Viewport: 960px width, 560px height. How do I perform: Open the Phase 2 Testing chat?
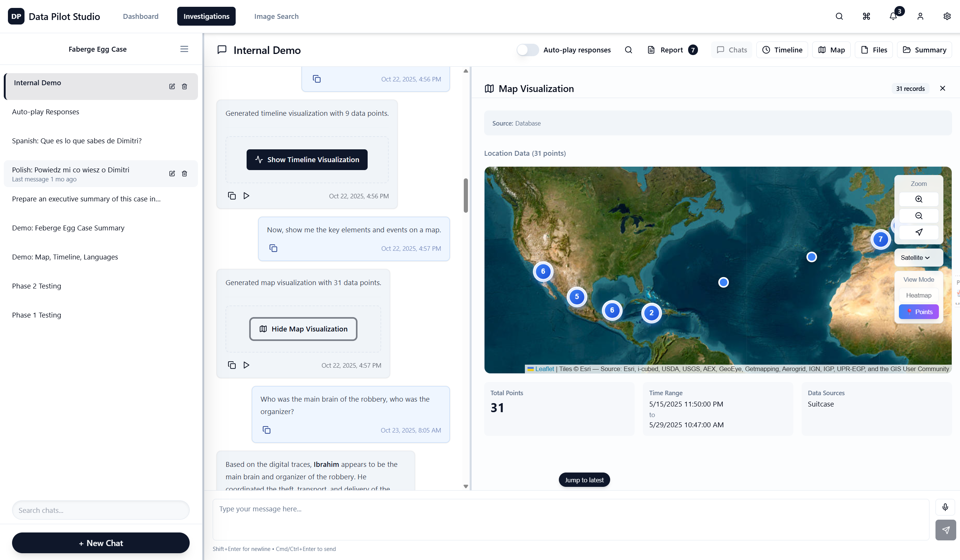[x=101, y=286]
